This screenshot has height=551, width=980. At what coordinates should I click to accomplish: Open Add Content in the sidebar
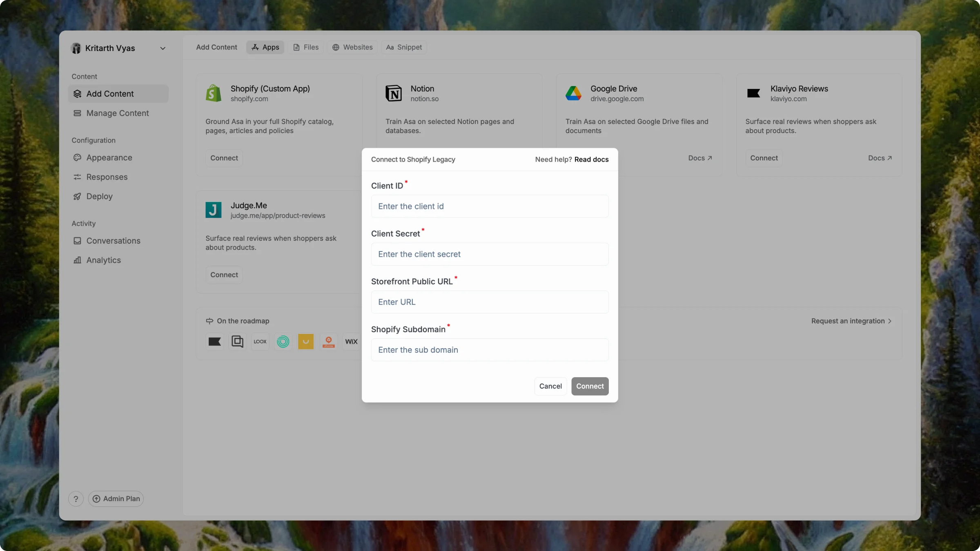pyautogui.click(x=118, y=94)
